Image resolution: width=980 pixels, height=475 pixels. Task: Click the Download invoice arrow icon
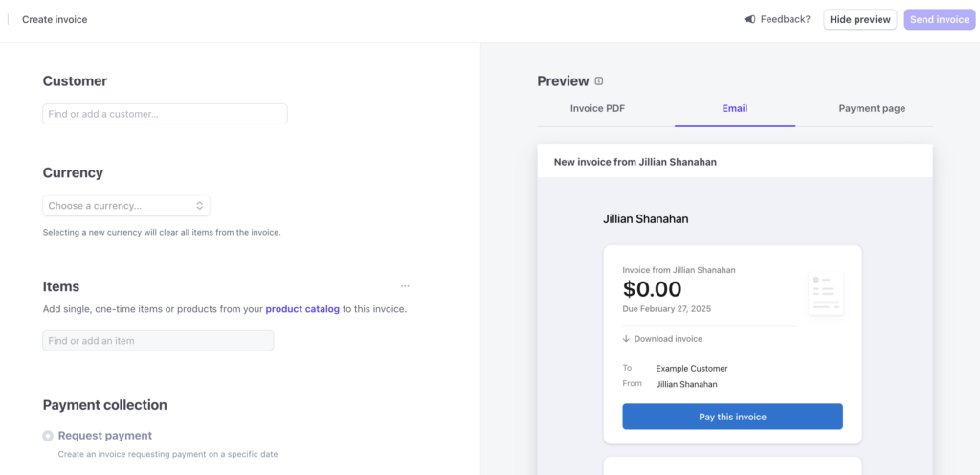pyautogui.click(x=626, y=339)
